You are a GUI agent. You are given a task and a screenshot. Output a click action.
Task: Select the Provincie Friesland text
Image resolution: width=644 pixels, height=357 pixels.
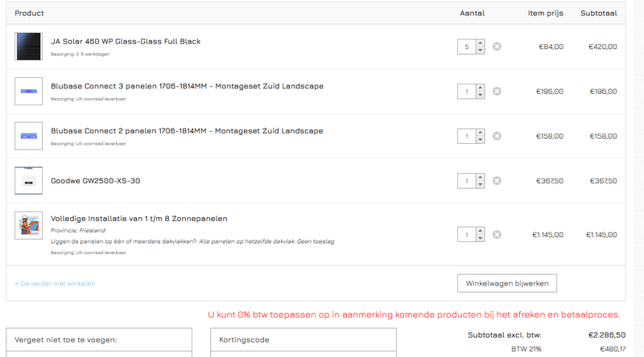coord(78,231)
